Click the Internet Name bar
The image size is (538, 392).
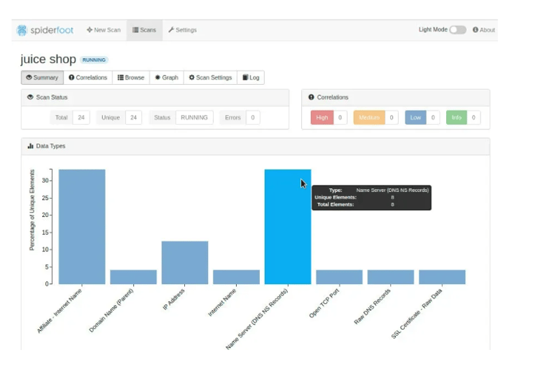pos(236,277)
